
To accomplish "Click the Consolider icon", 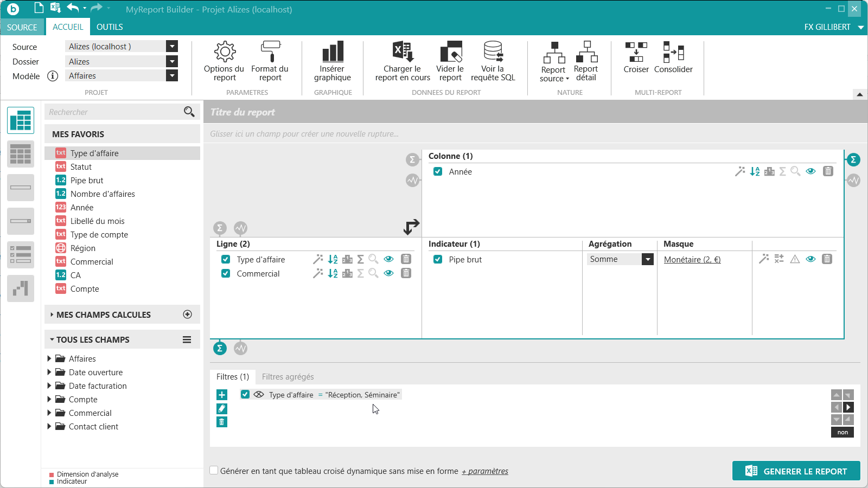I will click(x=673, y=52).
